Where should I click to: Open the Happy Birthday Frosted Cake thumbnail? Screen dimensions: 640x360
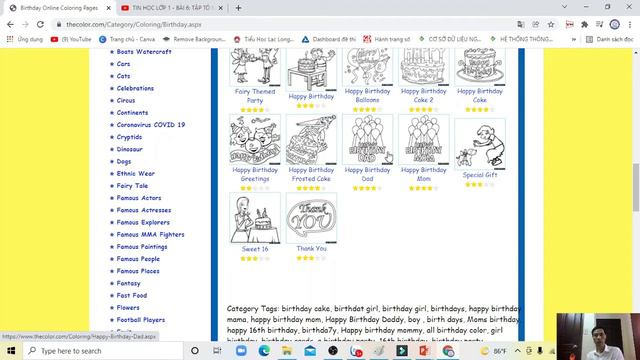[311, 140]
